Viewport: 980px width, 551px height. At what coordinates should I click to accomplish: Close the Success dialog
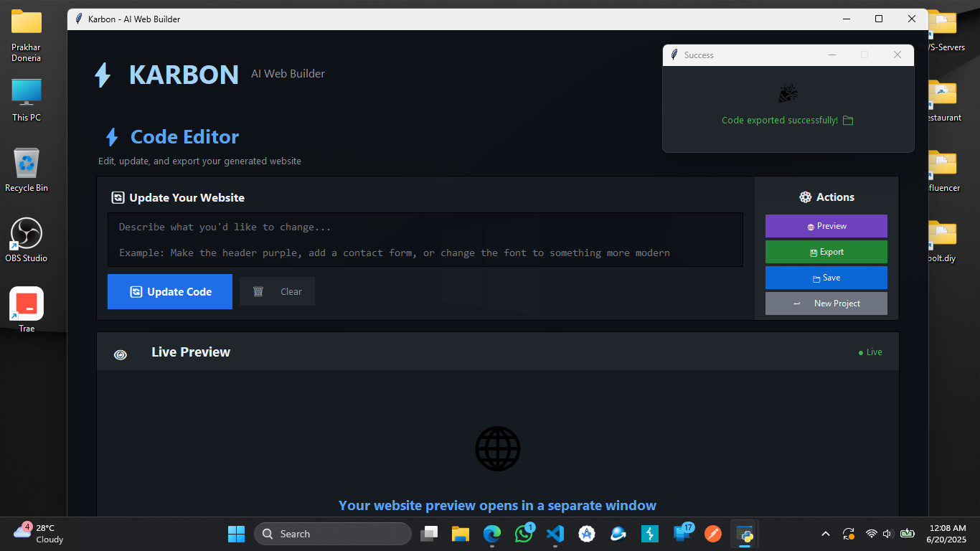pos(897,55)
